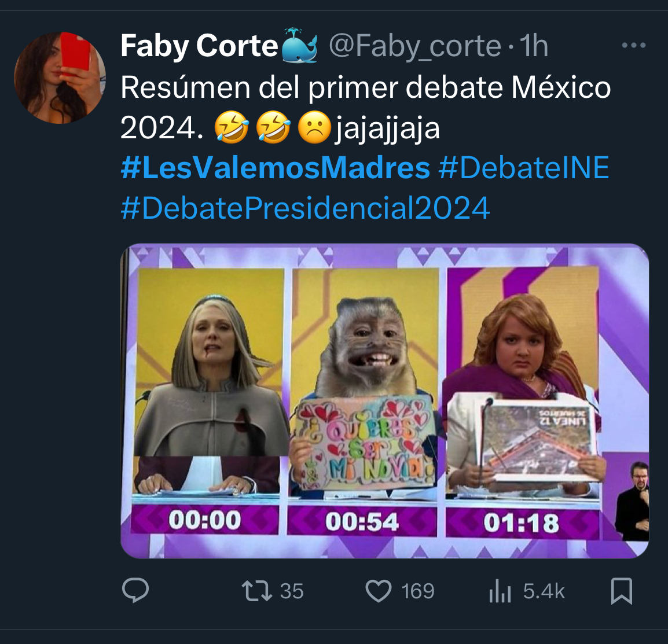This screenshot has width=668, height=644.
Task: Like the tweet with the heart icon
Action: 379,591
